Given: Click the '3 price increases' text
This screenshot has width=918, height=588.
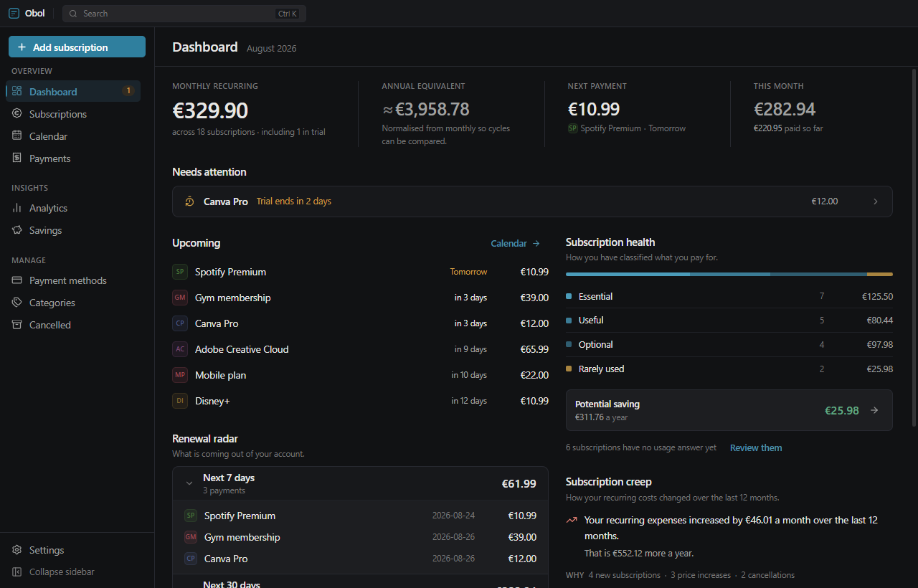Looking at the screenshot, I should tap(701, 575).
